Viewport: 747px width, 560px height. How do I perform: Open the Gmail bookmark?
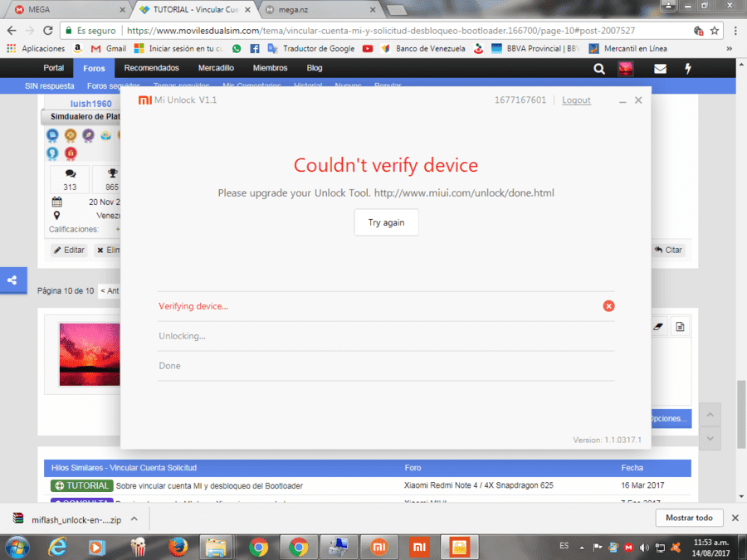click(109, 49)
